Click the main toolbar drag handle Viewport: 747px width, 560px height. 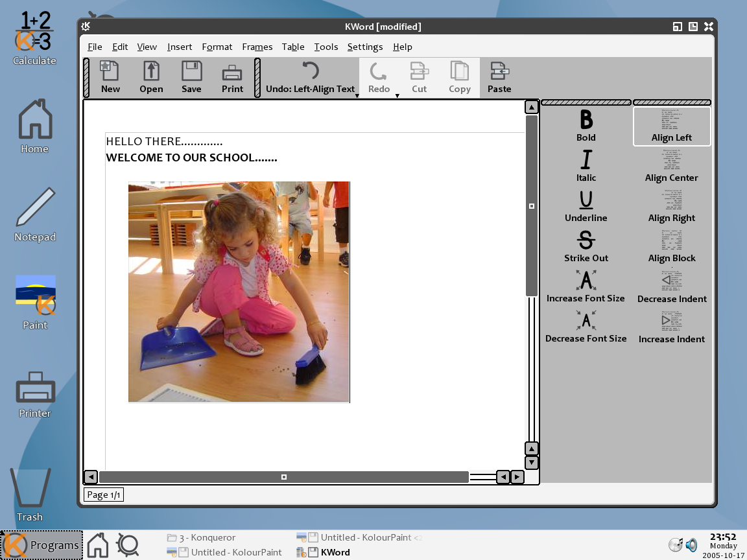coord(86,78)
